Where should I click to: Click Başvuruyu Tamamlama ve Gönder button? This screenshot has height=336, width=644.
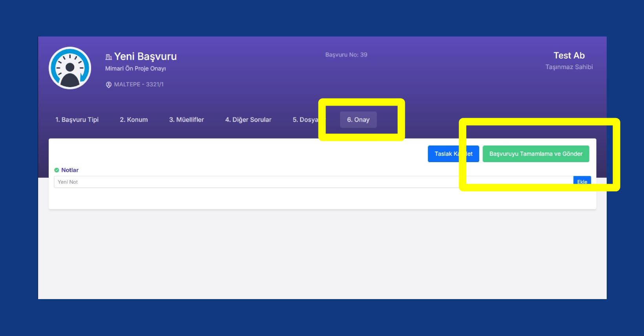(536, 154)
